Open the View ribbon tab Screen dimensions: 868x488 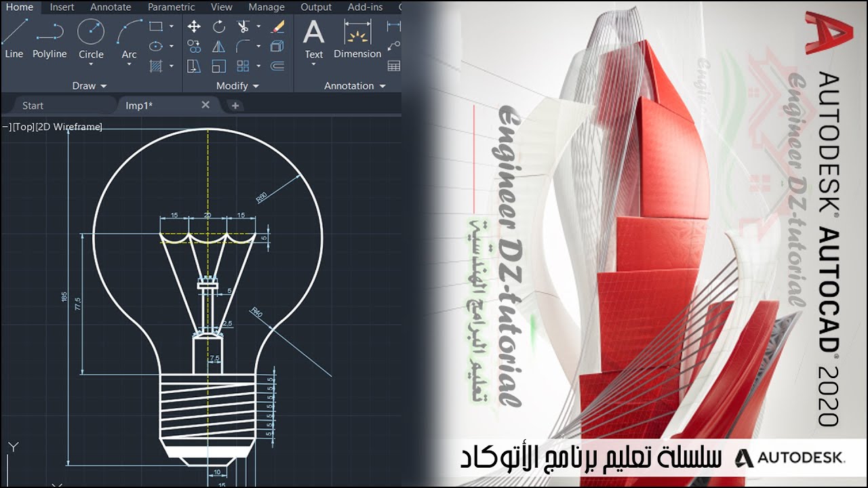click(x=222, y=7)
